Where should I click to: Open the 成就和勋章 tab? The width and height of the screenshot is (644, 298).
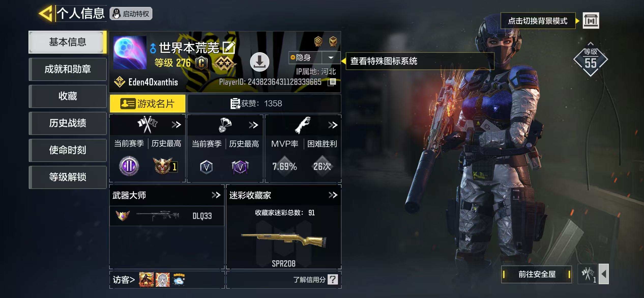point(68,69)
